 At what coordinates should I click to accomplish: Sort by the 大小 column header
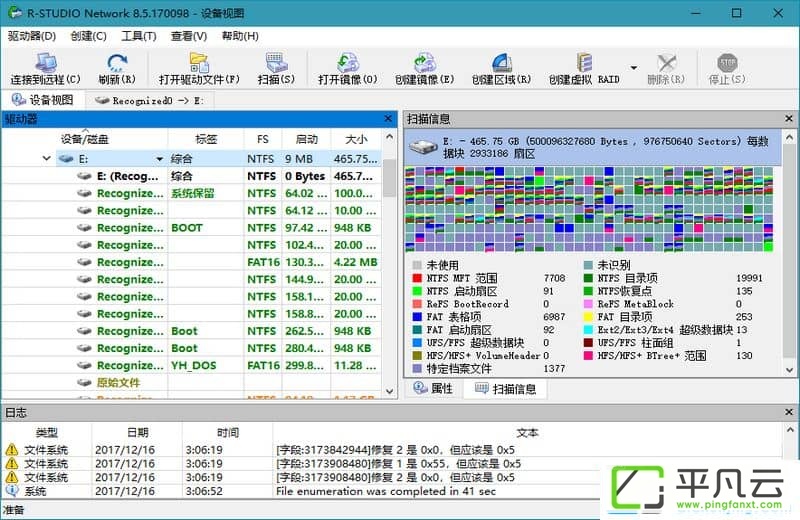point(356,139)
